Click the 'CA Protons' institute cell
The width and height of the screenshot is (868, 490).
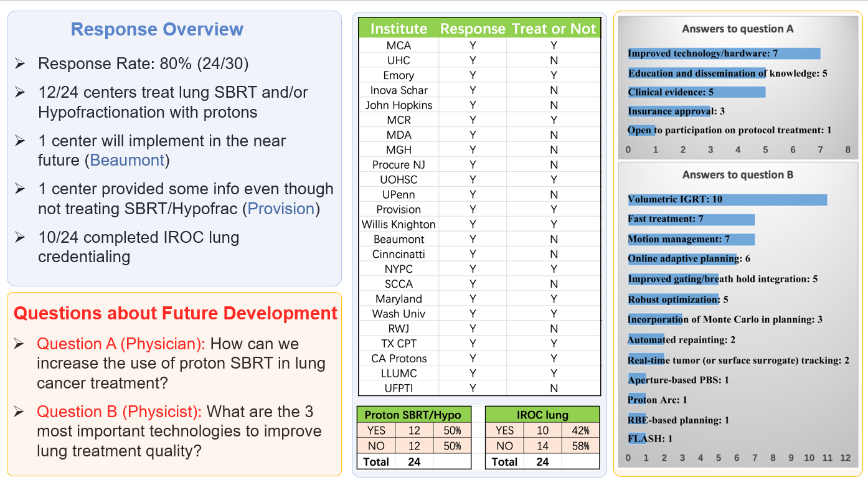pyautogui.click(x=399, y=359)
